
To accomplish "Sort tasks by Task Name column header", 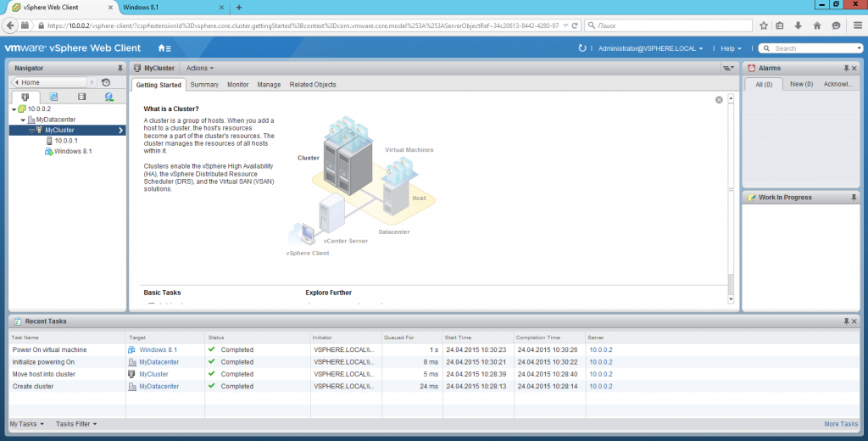I will [67, 338].
